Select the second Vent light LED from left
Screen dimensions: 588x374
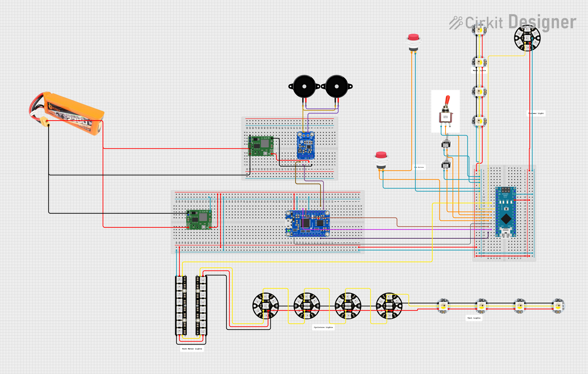[x=481, y=306]
